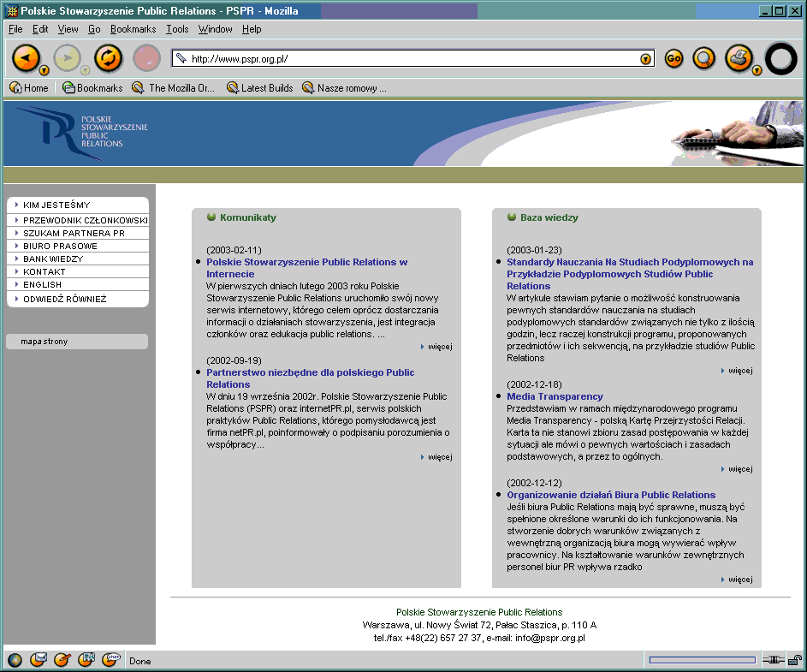Open the Print button options dropdown arrow
This screenshot has height=672, width=807.
click(x=757, y=70)
